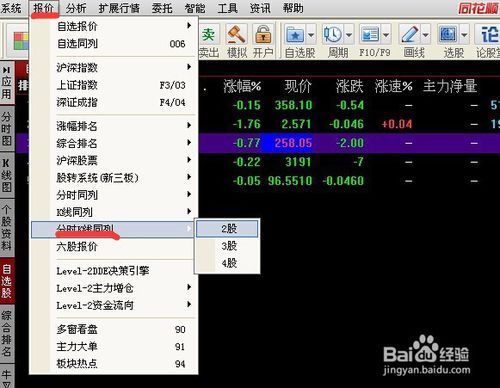Expand Level-2主力增仓 submenu

pyautogui.click(x=113, y=288)
